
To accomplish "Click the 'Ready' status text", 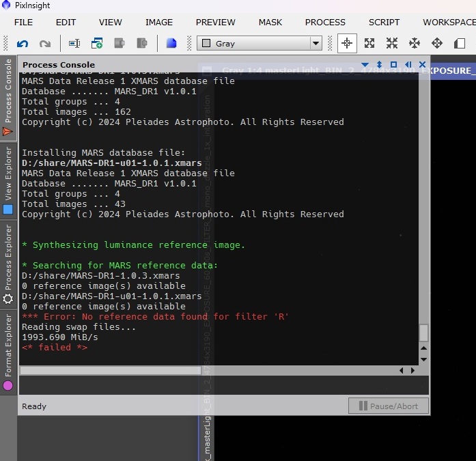I will 34,406.
